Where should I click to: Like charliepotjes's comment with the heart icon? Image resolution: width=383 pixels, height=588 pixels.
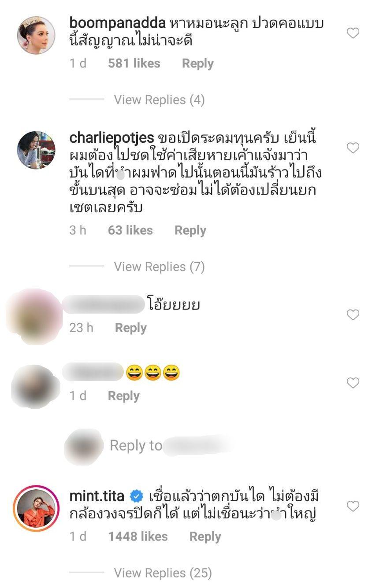click(x=353, y=148)
